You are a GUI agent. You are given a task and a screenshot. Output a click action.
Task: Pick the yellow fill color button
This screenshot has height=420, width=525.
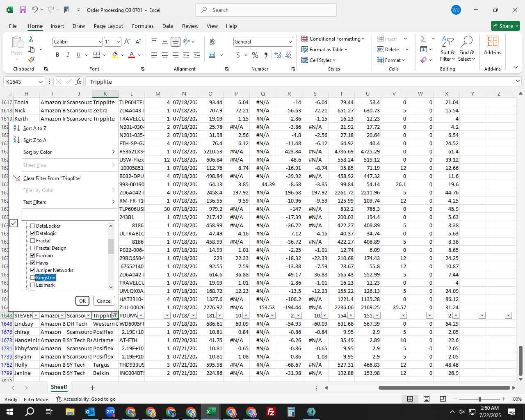[115, 55]
